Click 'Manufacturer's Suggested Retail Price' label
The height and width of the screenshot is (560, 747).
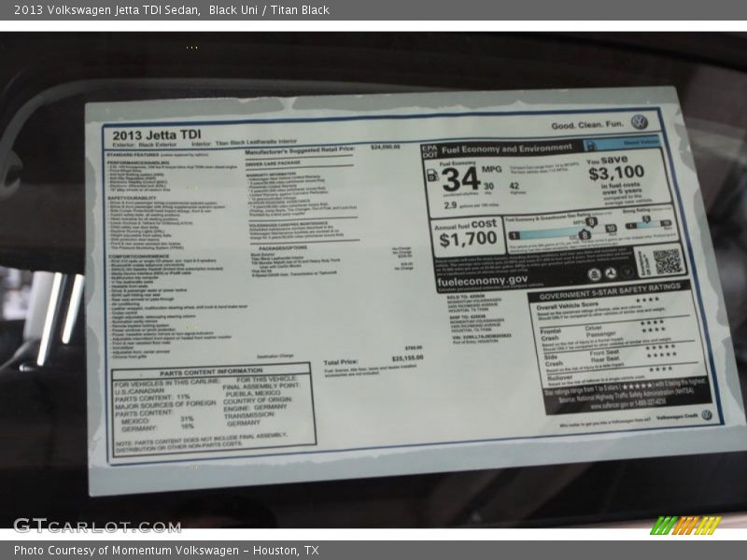300,151
